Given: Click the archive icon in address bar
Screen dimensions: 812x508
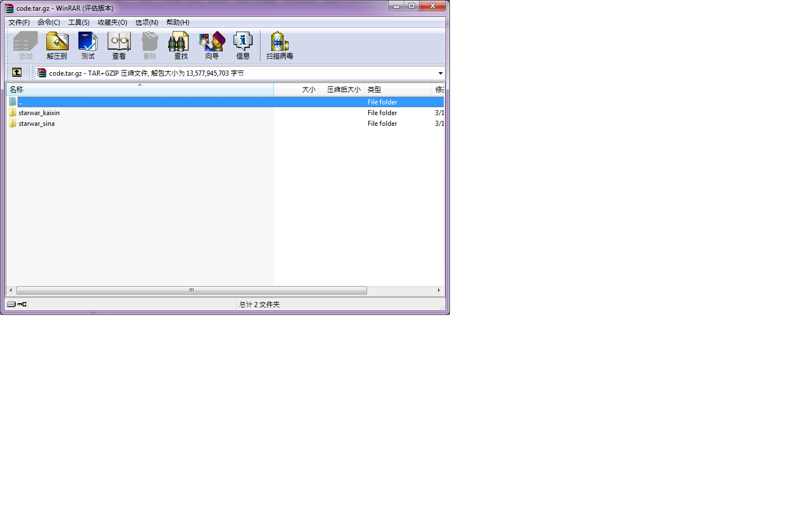Looking at the screenshot, I should 42,73.
